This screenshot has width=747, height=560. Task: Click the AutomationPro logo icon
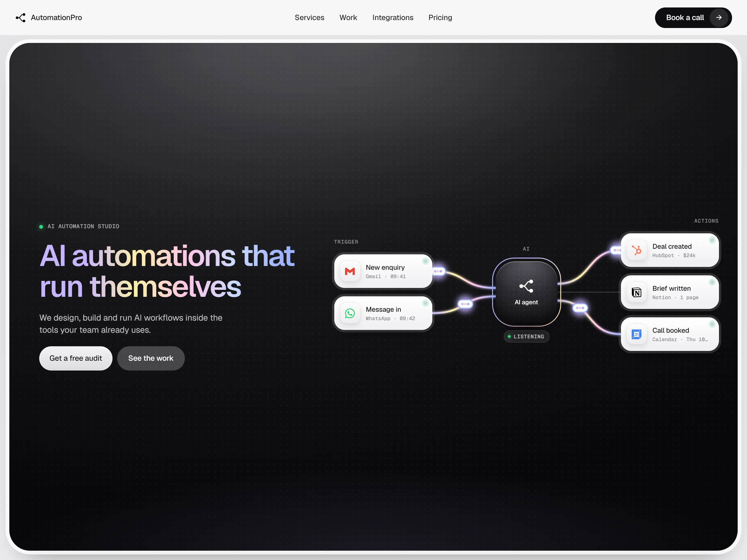[x=21, y=17]
